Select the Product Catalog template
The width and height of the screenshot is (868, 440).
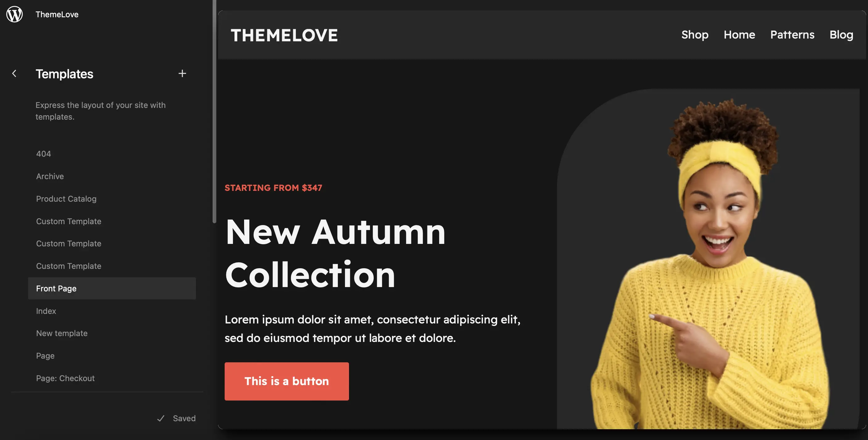[65, 198]
